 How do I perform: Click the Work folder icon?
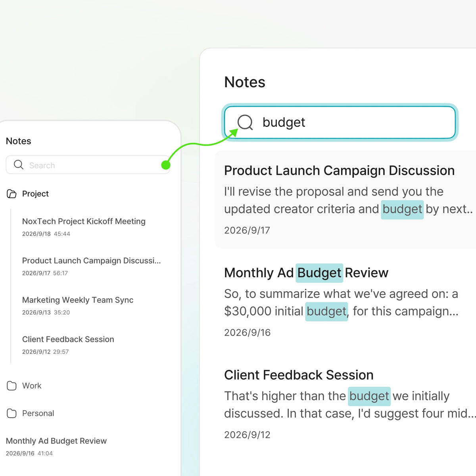coord(12,386)
